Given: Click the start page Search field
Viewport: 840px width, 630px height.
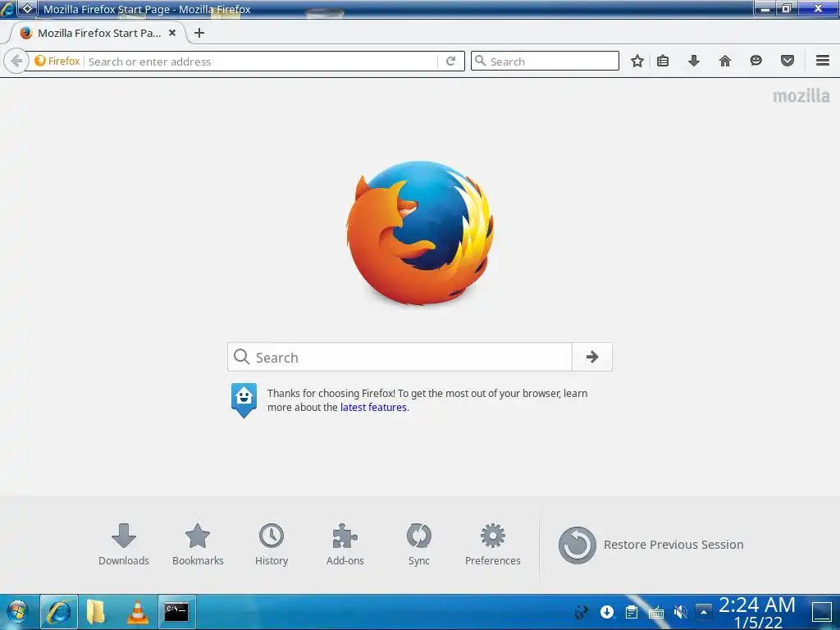Looking at the screenshot, I should 399,357.
